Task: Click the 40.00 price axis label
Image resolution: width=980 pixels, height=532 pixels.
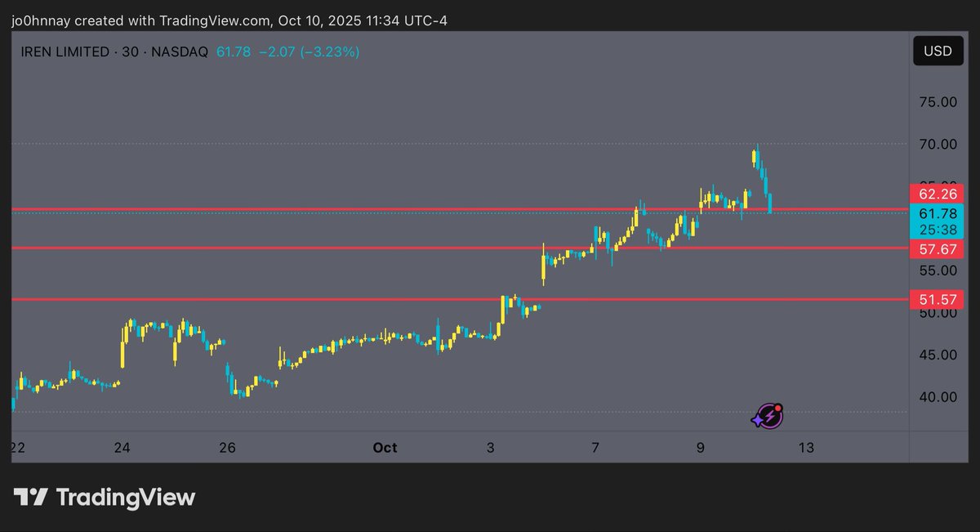Action: point(938,397)
